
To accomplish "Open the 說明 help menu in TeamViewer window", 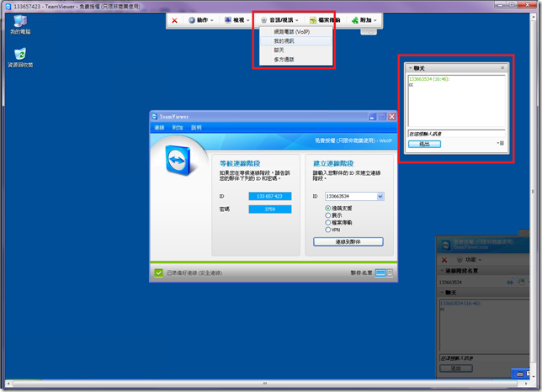I will click(x=196, y=128).
